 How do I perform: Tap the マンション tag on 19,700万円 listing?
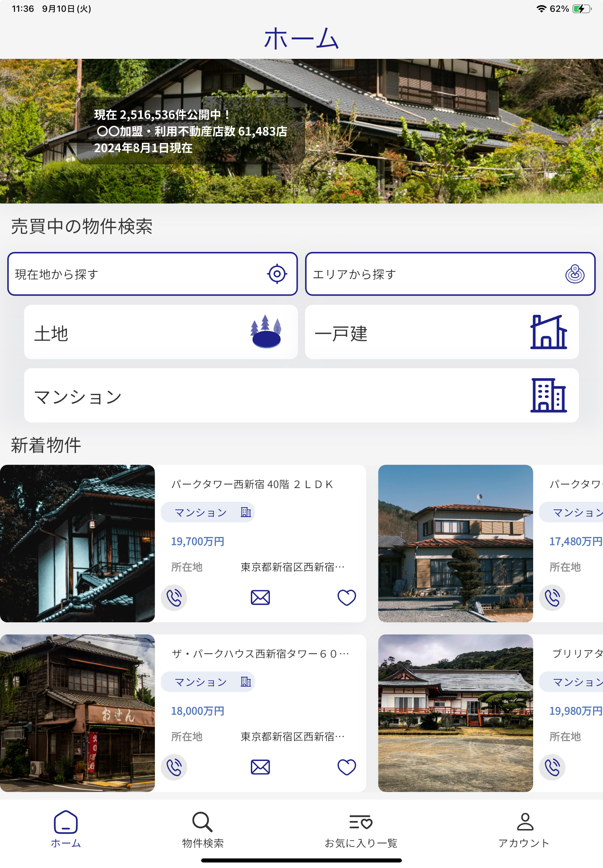coord(208,512)
